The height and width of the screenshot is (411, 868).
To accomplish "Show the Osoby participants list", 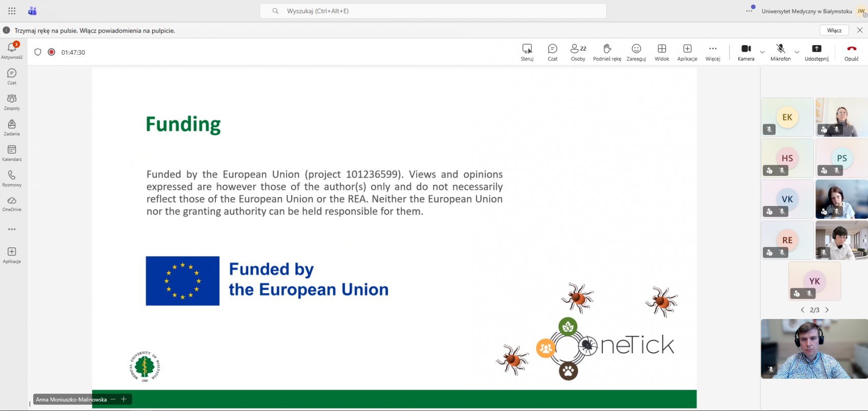I will coord(578,52).
